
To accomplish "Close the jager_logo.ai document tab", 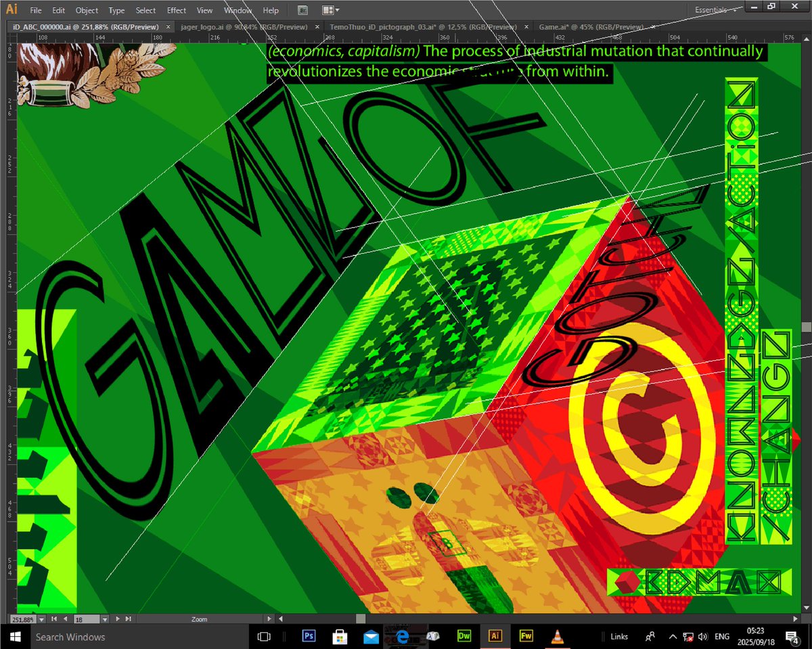I will coord(316,26).
